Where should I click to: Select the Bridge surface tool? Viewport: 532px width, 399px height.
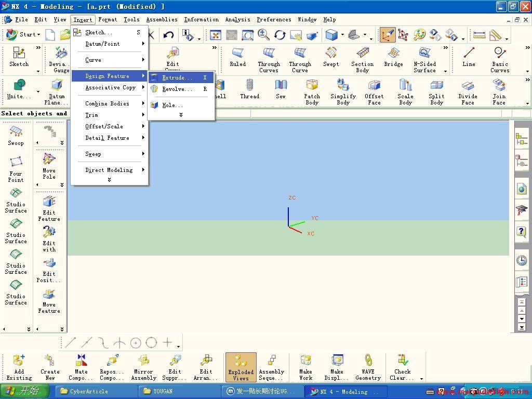(394, 57)
